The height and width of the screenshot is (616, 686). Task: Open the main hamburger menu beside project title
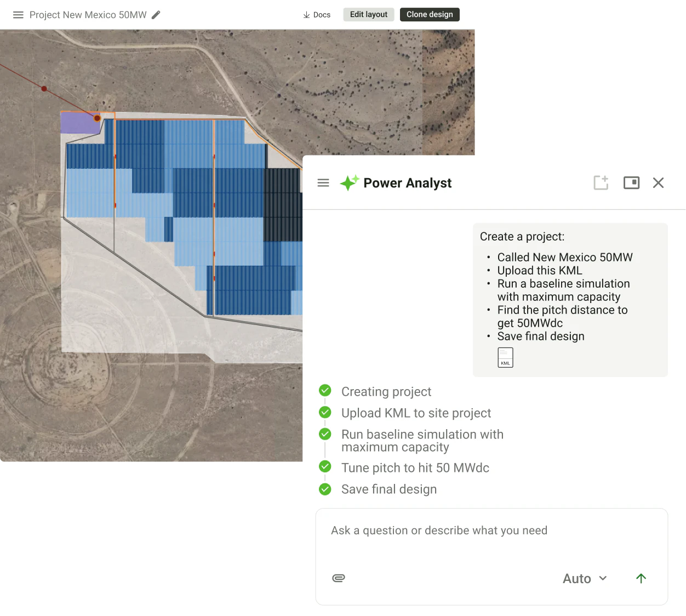[x=18, y=15]
